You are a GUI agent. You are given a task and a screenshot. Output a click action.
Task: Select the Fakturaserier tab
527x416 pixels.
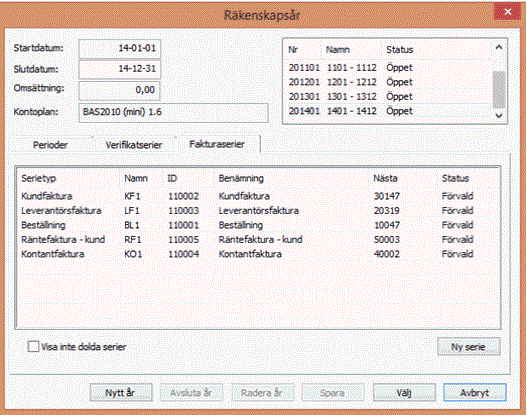[x=217, y=144]
